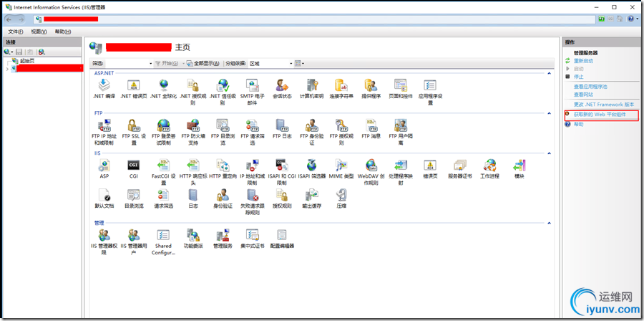Click 获取新的 Web 平台组件 link

(x=600, y=115)
